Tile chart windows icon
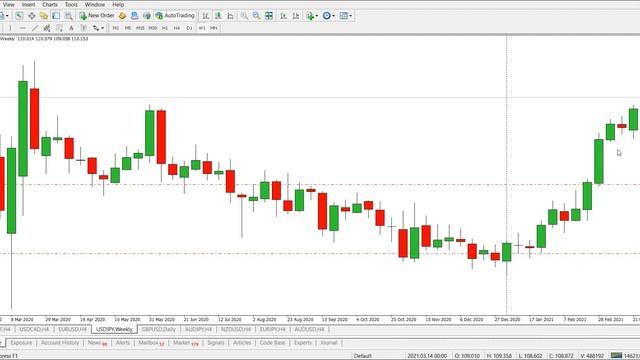Image resolution: width=640 pixels, height=360 pixels. click(269, 16)
